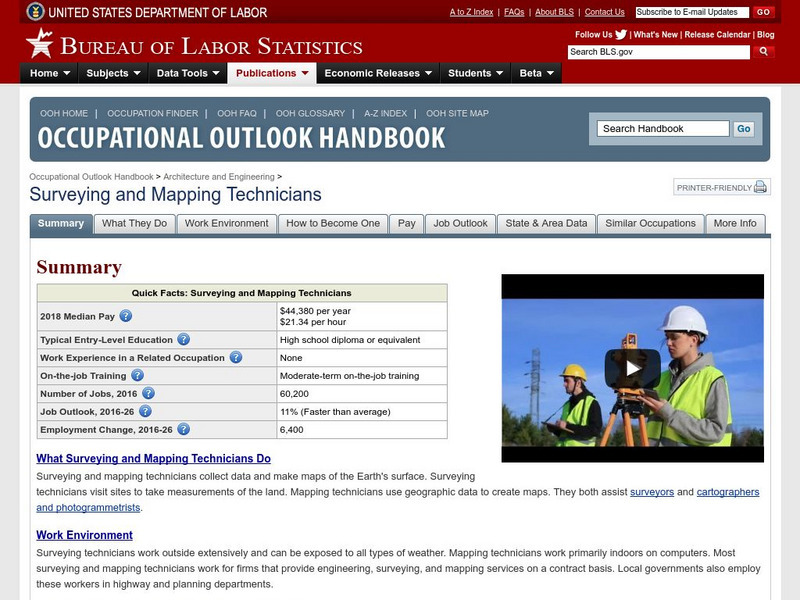
Task: Click the Occupational Outlook Handbook breadcrumb
Action: (91, 177)
